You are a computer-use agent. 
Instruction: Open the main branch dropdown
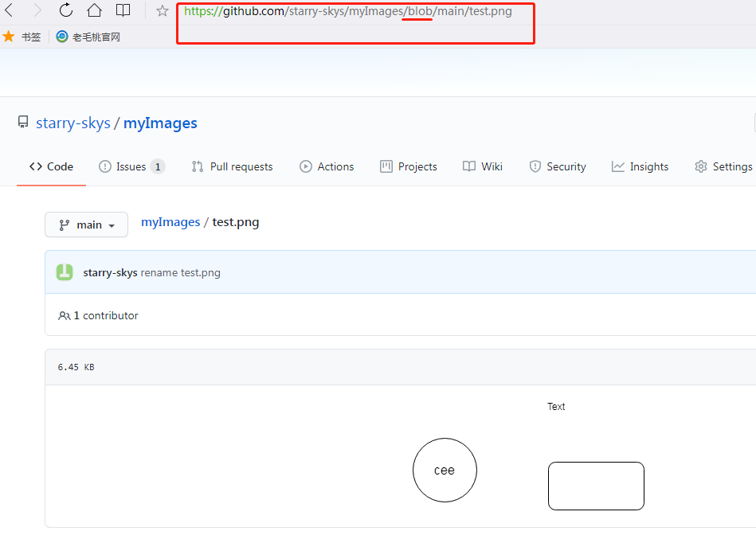[x=86, y=225]
